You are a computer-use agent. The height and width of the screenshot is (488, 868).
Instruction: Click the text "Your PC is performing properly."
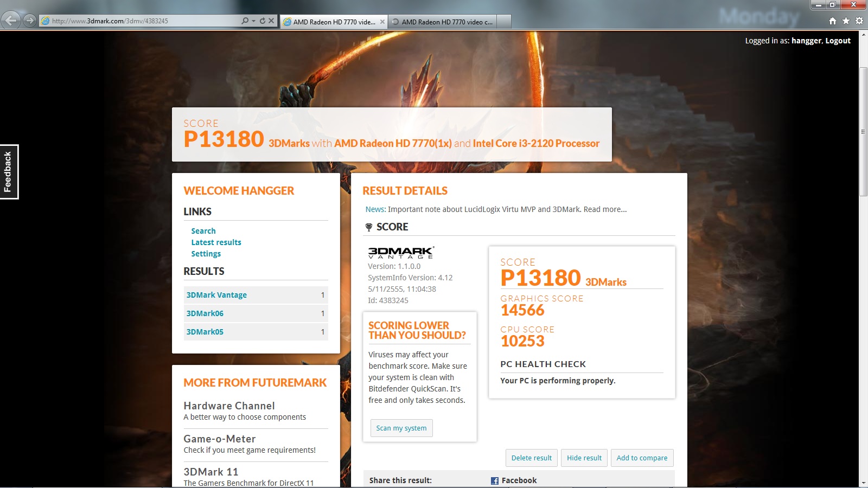pos(558,381)
